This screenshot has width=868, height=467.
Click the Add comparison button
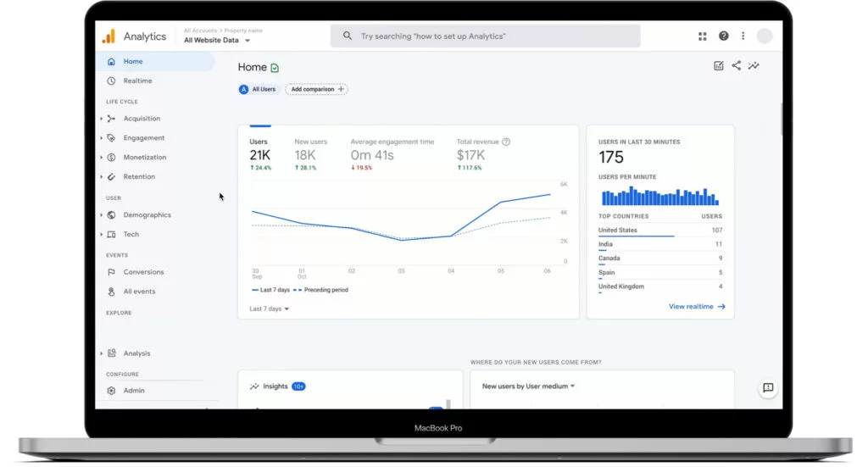[317, 89]
